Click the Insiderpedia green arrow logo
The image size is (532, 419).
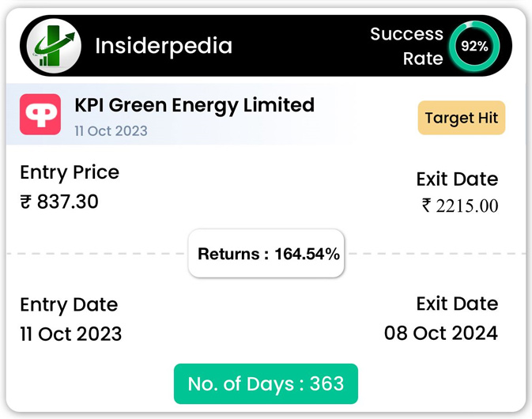(54, 46)
